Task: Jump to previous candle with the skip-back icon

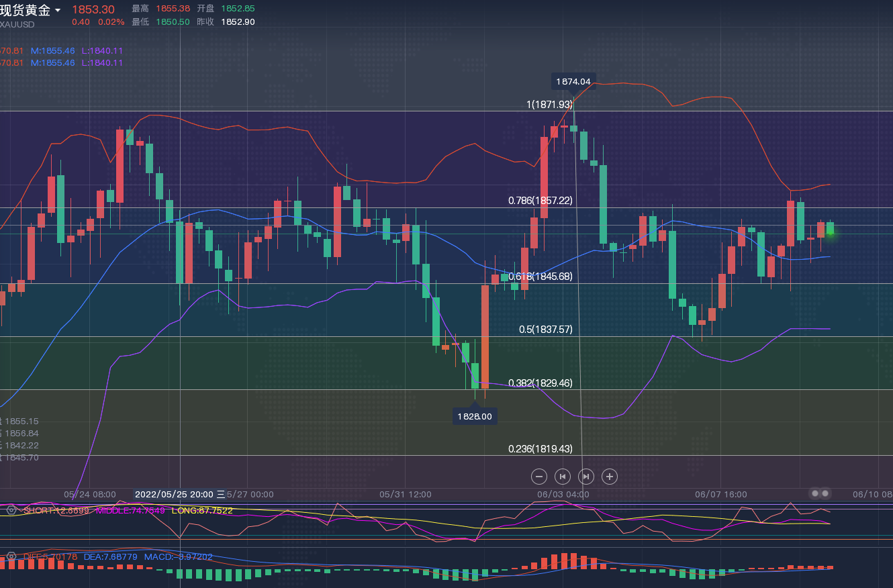Action: [x=563, y=477]
